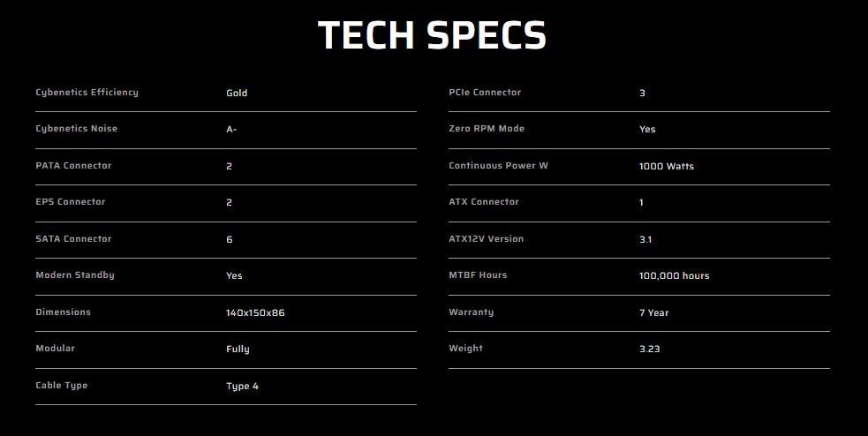
Task: Click the Fully modular value
Action: click(238, 349)
